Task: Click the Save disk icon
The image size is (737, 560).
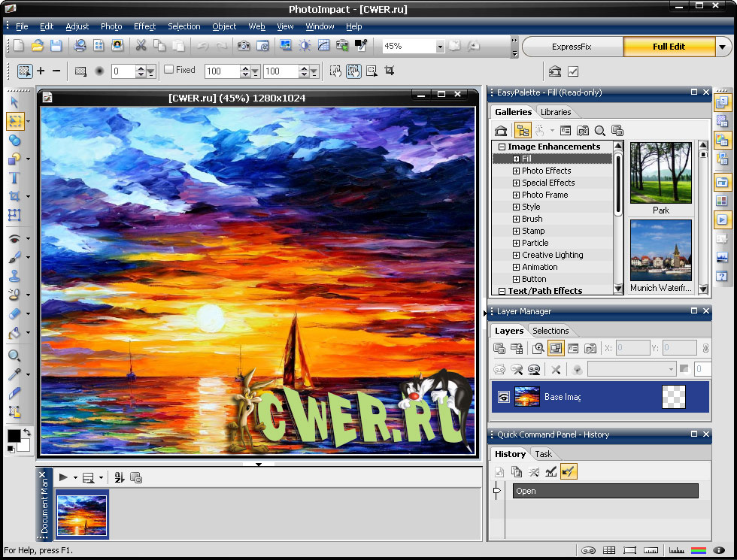Action: [x=56, y=46]
